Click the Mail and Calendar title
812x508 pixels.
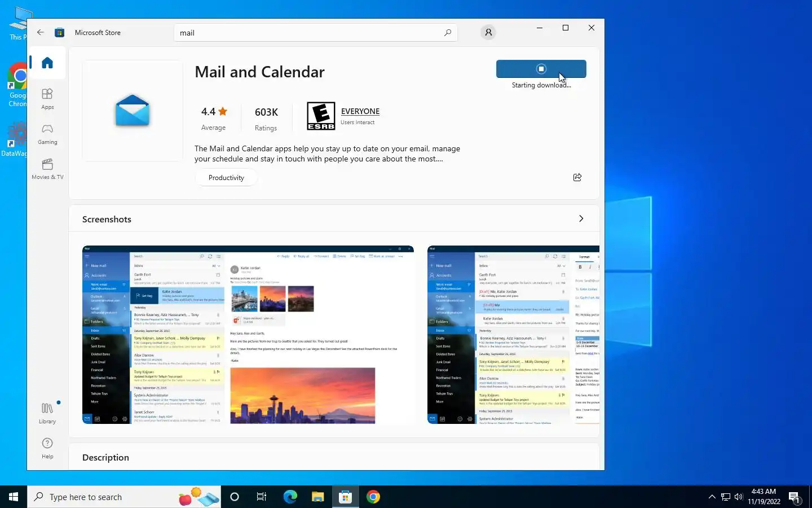pyautogui.click(x=259, y=72)
